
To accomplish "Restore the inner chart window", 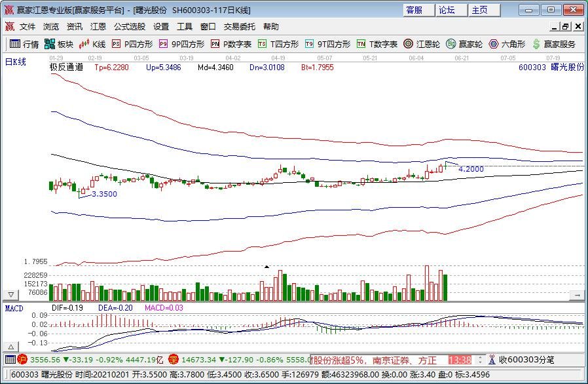I will click(566, 27).
